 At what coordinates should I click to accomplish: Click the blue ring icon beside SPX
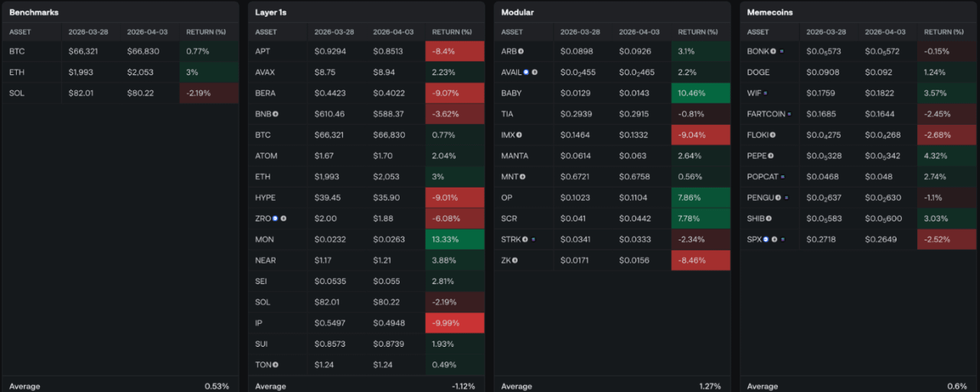click(x=766, y=240)
